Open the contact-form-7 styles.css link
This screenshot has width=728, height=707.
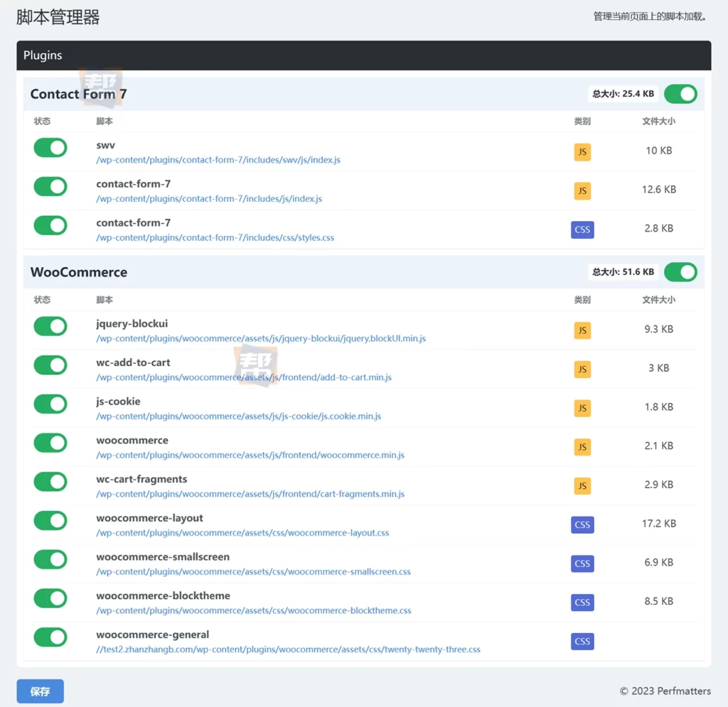tap(215, 237)
